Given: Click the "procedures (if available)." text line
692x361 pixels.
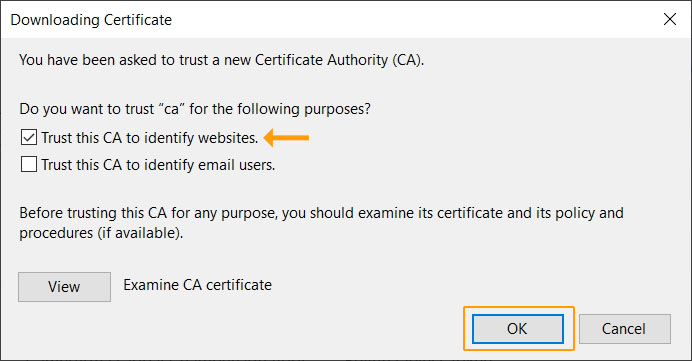Looking at the screenshot, I should pyautogui.click(x=101, y=233).
